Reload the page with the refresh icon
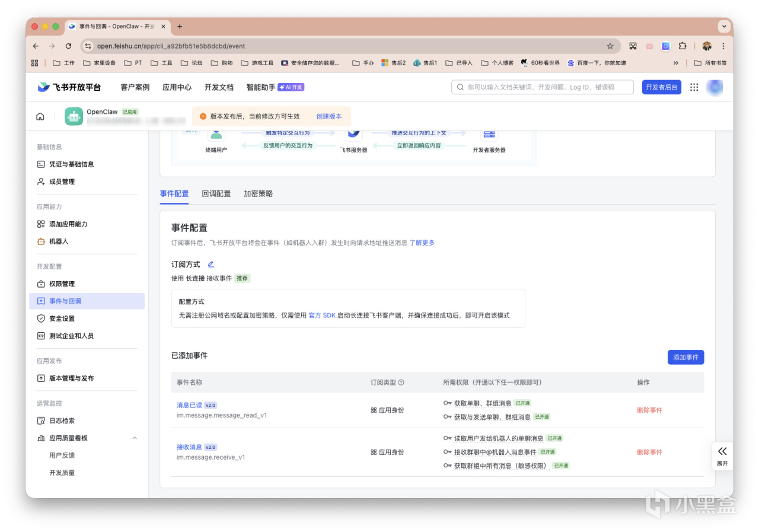Viewport: 759px width, 532px height. coord(68,46)
